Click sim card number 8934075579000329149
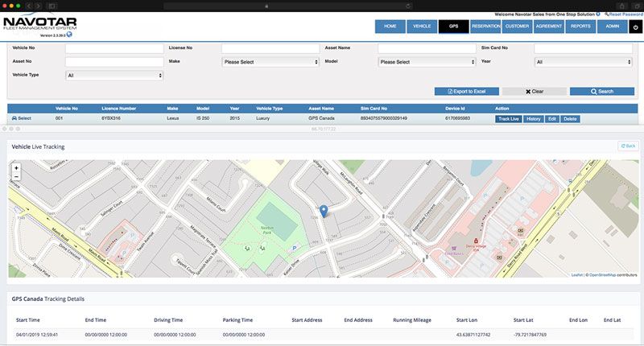Image resolution: width=644 pixels, height=346 pixels. (x=384, y=118)
